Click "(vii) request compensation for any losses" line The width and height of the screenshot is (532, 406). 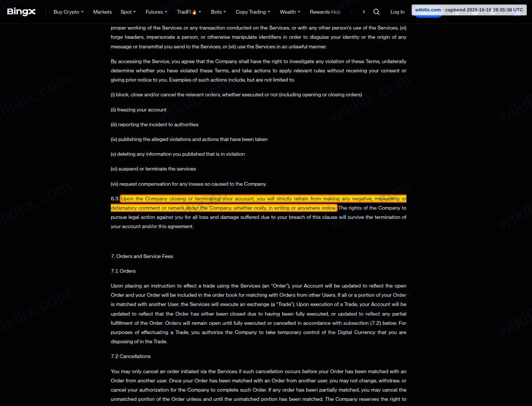pos(189,184)
